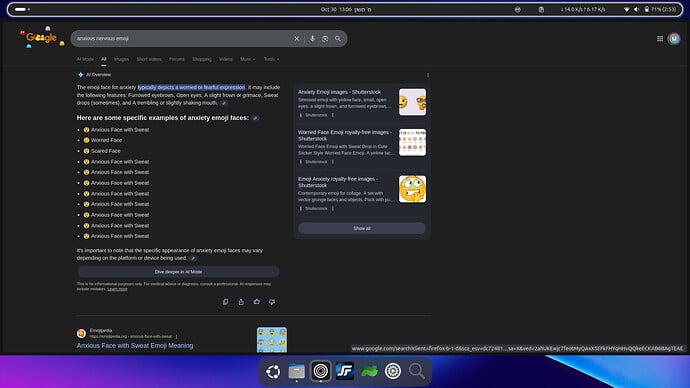The image size is (690, 388).
Task: Switch to Images tab
Action: pyautogui.click(x=121, y=59)
